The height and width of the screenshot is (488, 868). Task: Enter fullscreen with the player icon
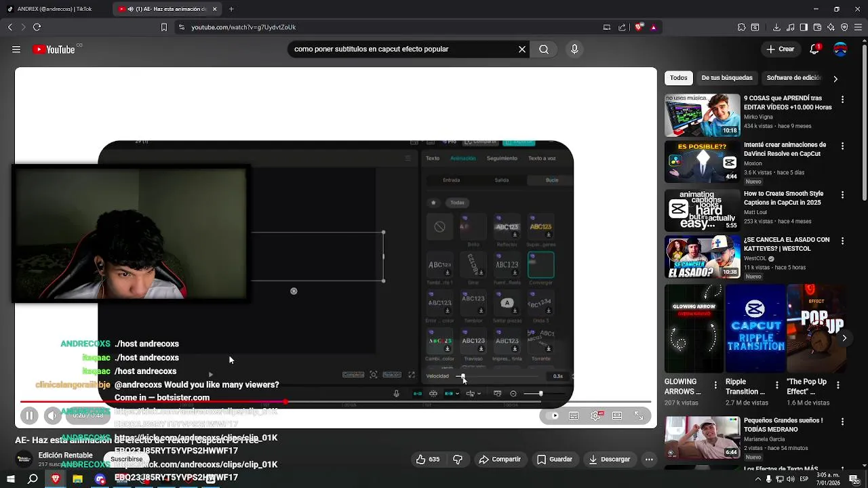click(x=639, y=415)
